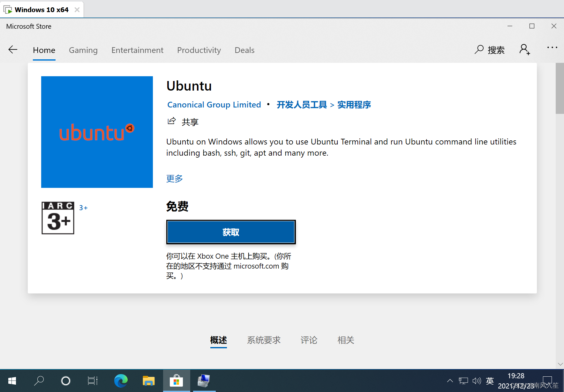Screen dimensions: 564x392
Task: Go back with the back arrow
Action: 13,50
